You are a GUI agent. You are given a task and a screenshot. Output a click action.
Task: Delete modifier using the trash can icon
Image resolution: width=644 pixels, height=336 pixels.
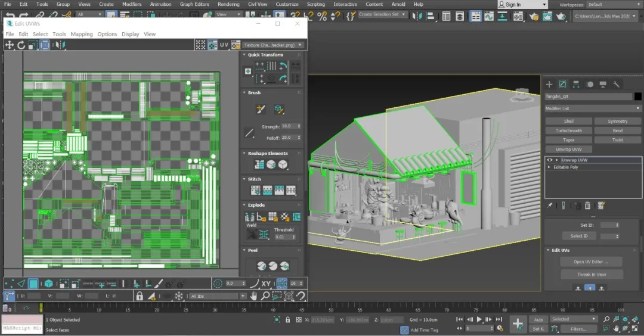click(x=587, y=206)
